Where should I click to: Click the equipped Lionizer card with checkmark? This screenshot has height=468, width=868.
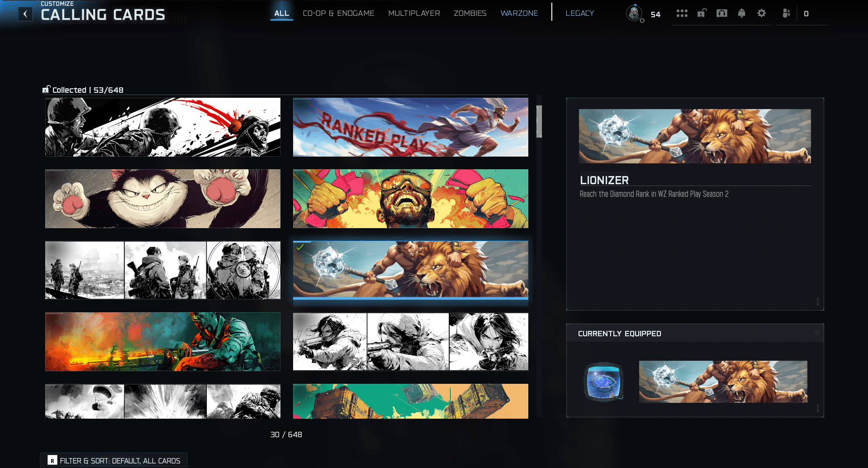[x=410, y=270]
